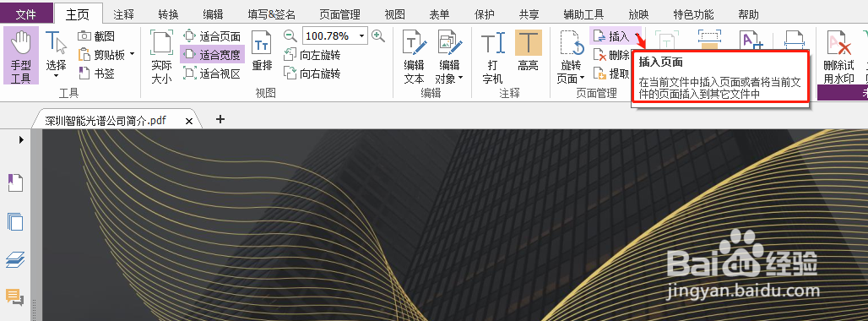Image resolution: width=868 pixels, height=321 pixels.
Task: Open the 帮助 (Help) tab
Action: (748, 15)
